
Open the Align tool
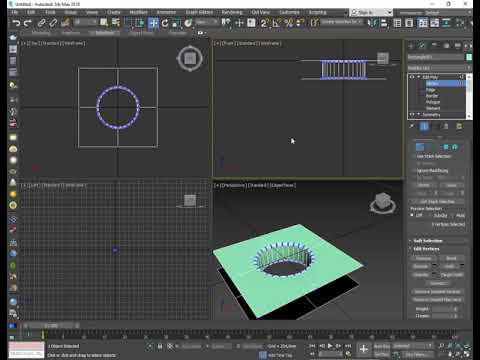point(384,23)
